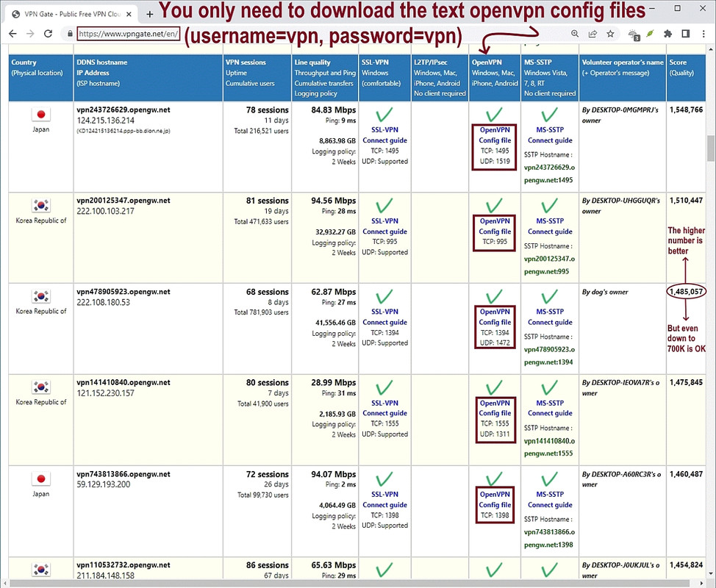Click Korea flag in vpn141410840 row
Image resolution: width=716 pixels, height=588 pixels.
[x=40, y=387]
